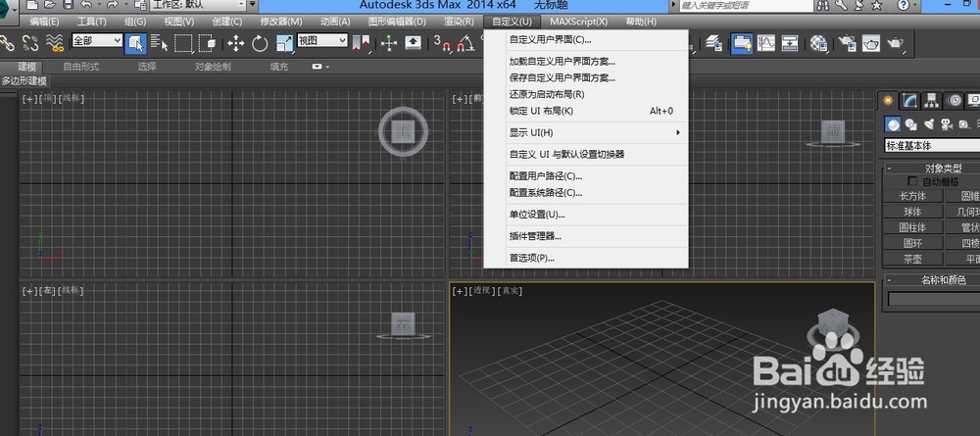Choose the Rectangular Selection Region tool

[183, 43]
